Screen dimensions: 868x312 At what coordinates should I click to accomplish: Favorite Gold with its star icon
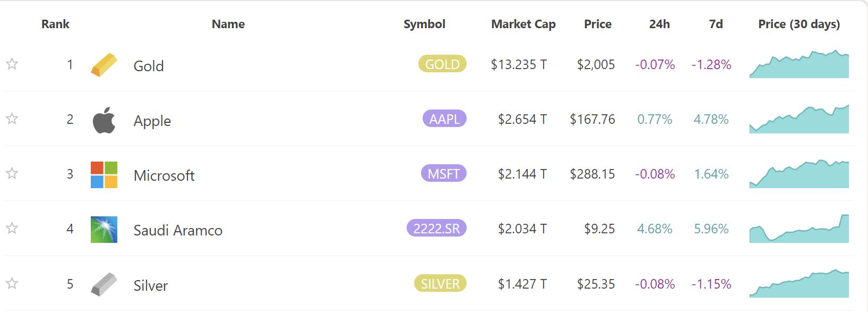(12, 64)
